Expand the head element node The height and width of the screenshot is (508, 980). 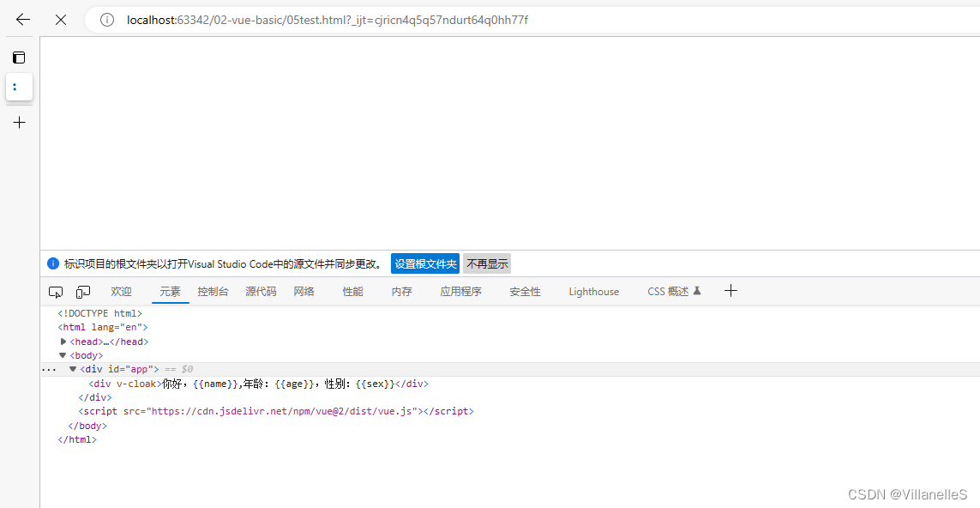tap(63, 341)
